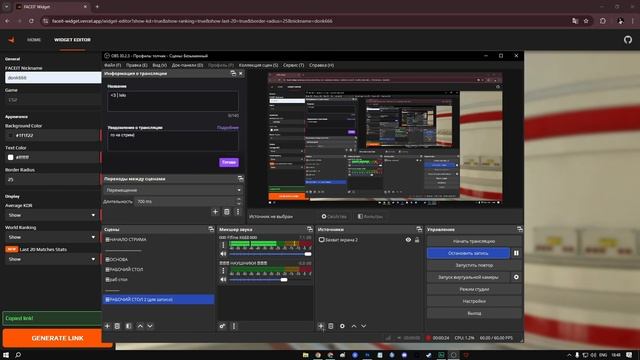640x360 pixels.
Task: Open the Коллекция сцен menu in OBS
Action: tap(258, 65)
